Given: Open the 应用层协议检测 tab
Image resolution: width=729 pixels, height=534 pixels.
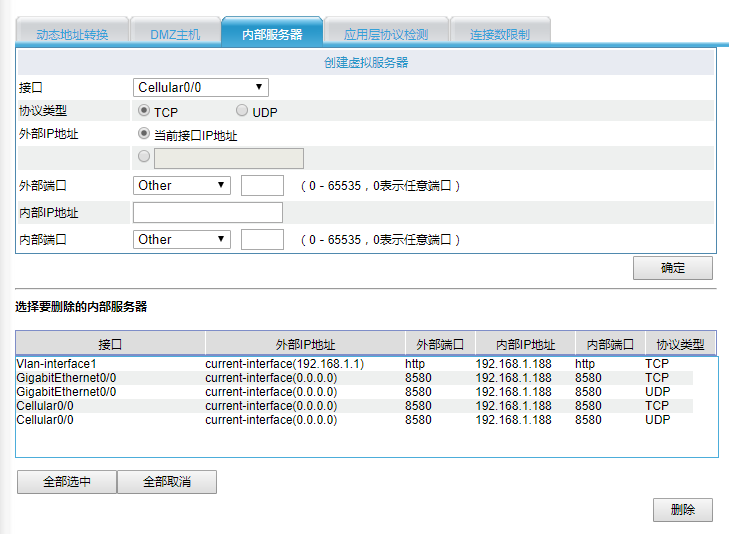Looking at the screenshot, I should [x=386, y=33].
